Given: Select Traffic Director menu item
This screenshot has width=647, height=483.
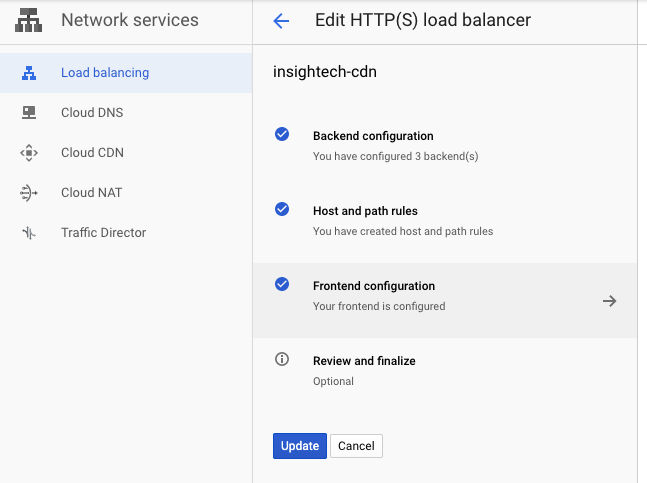Looking at the screenshot, I should (x=126, y=233).
